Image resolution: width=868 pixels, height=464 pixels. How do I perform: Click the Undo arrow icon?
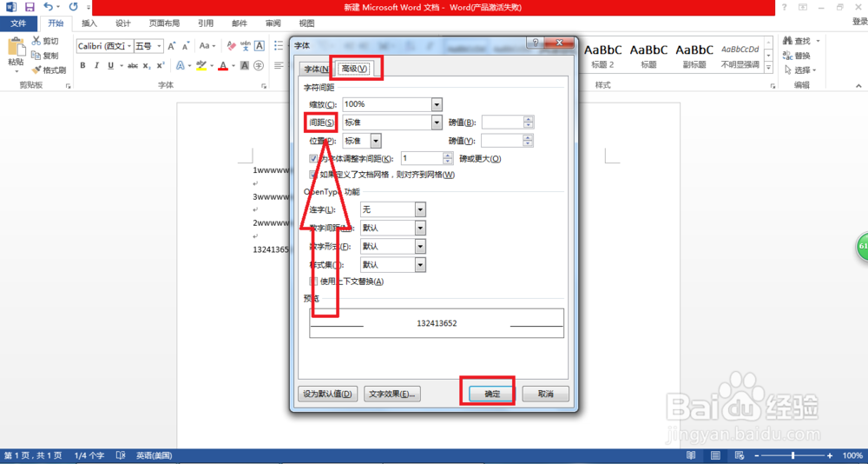click(x=48, y=7)
